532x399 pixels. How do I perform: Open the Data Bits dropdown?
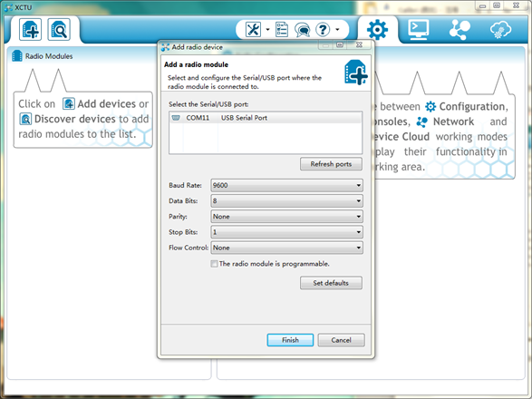click(x=286, y=201)
